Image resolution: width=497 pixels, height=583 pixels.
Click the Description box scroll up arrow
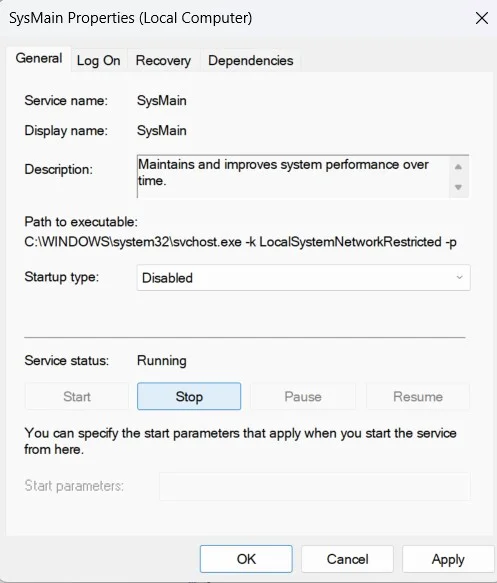point(458,167)
